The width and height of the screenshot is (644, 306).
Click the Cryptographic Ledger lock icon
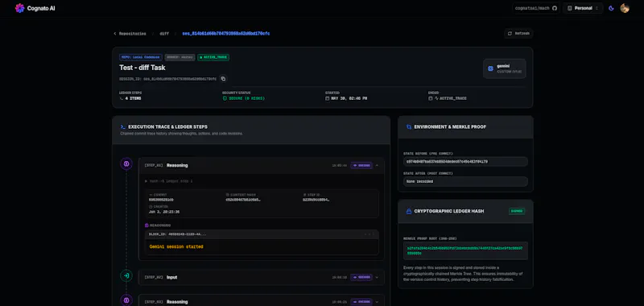click(409, 211)
